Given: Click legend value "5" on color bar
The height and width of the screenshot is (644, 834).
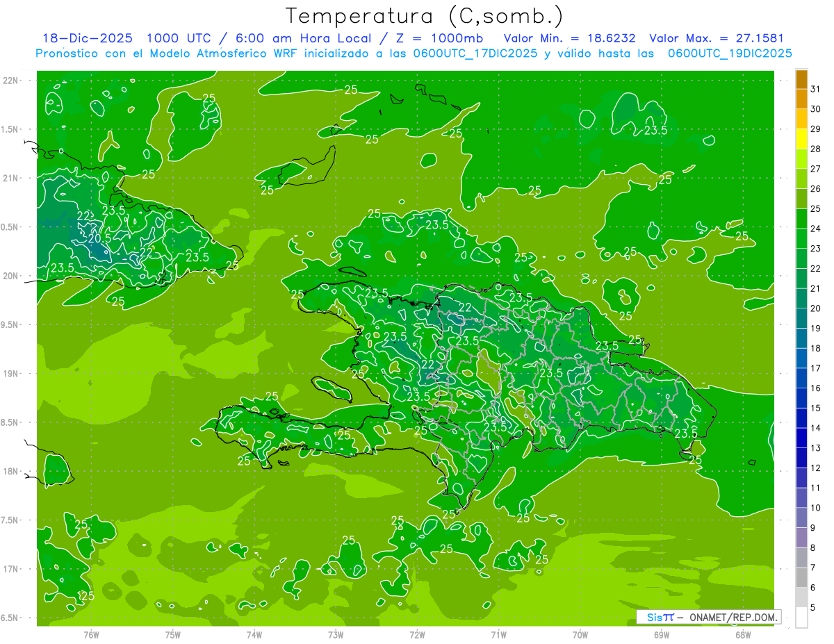Looking at the screenshot, I should click(813, 607).
